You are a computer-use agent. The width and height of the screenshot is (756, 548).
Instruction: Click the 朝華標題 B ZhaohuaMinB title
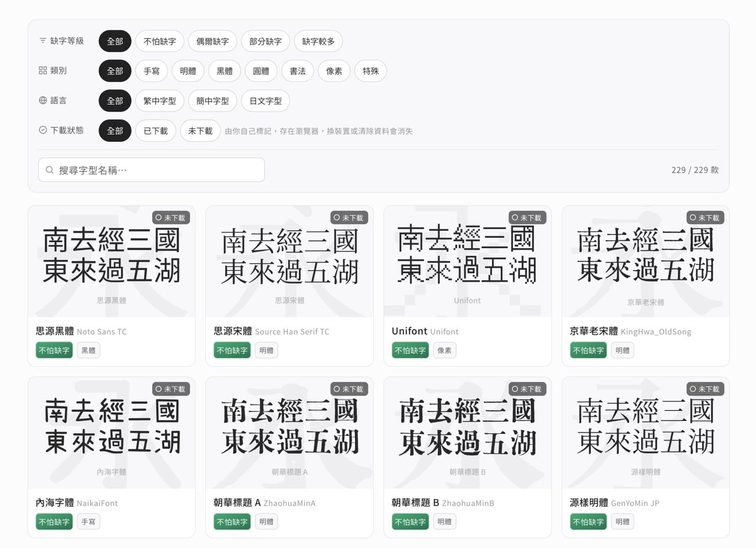click(x=443, y=503)
